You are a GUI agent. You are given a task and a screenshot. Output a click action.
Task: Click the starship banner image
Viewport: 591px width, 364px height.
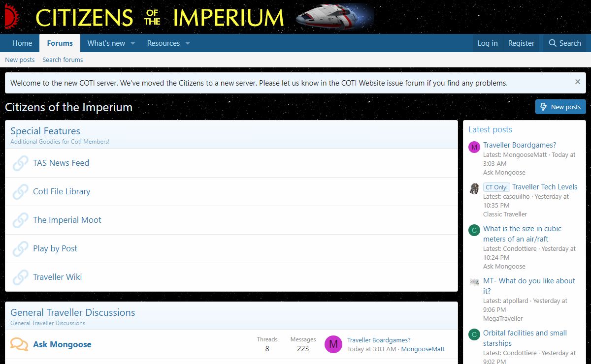click(335, 17)
